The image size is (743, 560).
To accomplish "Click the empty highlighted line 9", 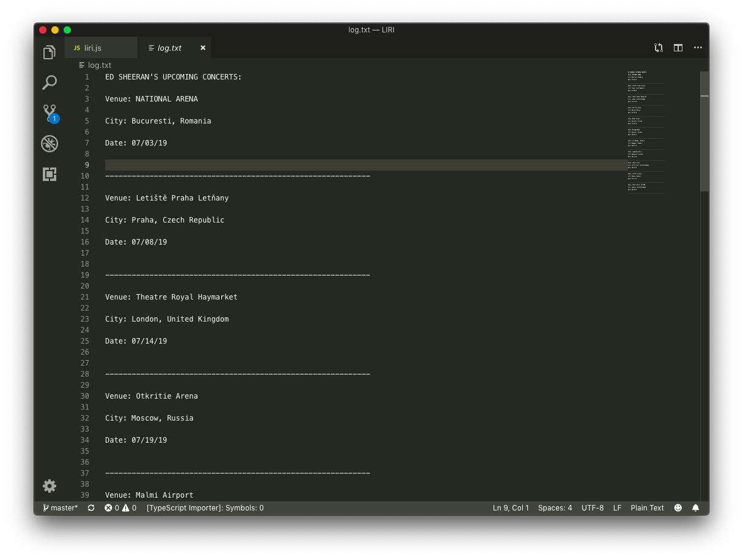I will (x=366, y=165).
